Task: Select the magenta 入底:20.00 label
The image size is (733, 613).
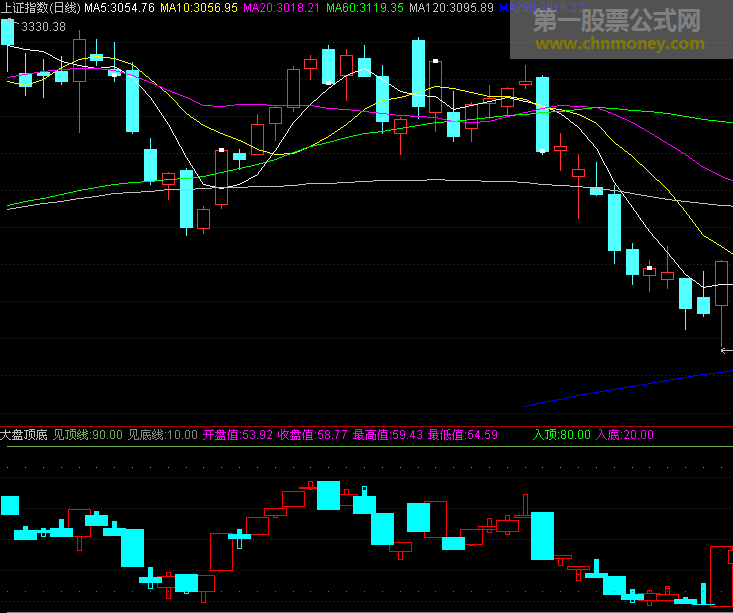Action: click(625, 435)
